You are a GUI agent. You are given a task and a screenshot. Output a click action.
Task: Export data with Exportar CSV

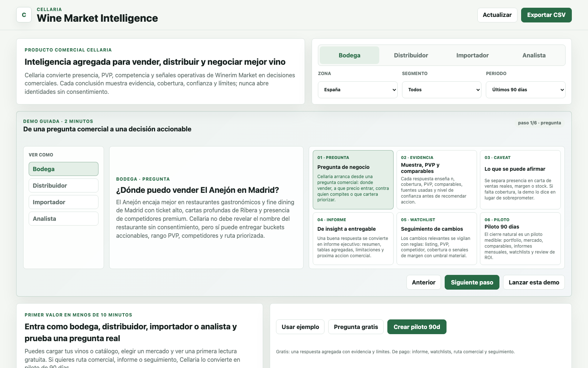click(546, 15)
